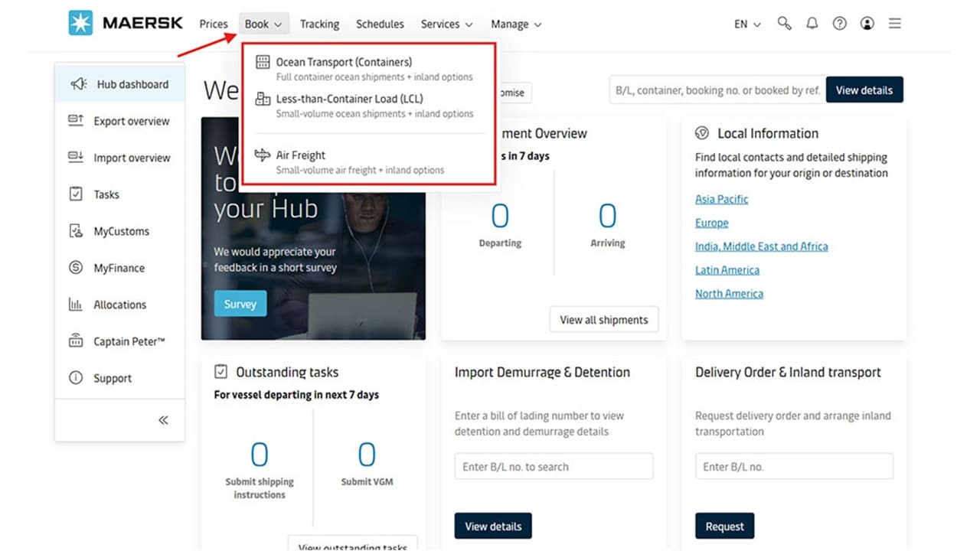The image size is (980, 551).
Task: Expand the Manage dropdown menu
Action: (x=515, y=24)
